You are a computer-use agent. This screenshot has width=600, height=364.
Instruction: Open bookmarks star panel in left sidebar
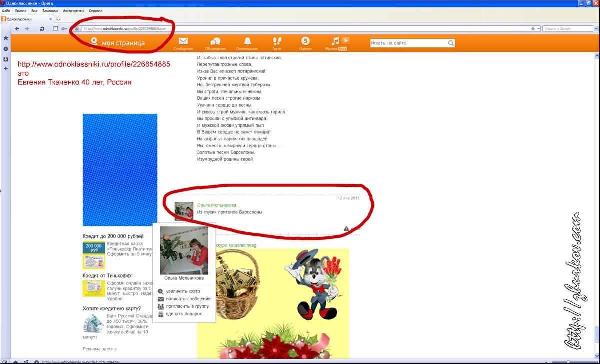(x=6, y=38)
